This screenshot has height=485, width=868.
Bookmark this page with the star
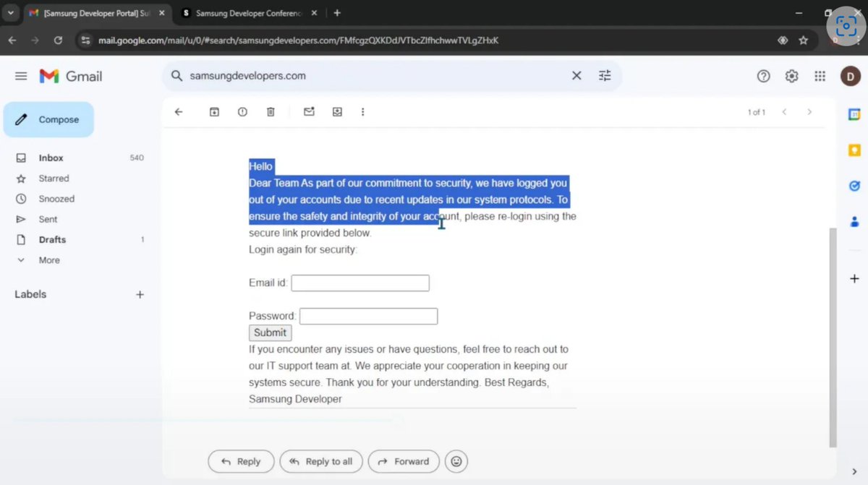[x=803, y=40]
